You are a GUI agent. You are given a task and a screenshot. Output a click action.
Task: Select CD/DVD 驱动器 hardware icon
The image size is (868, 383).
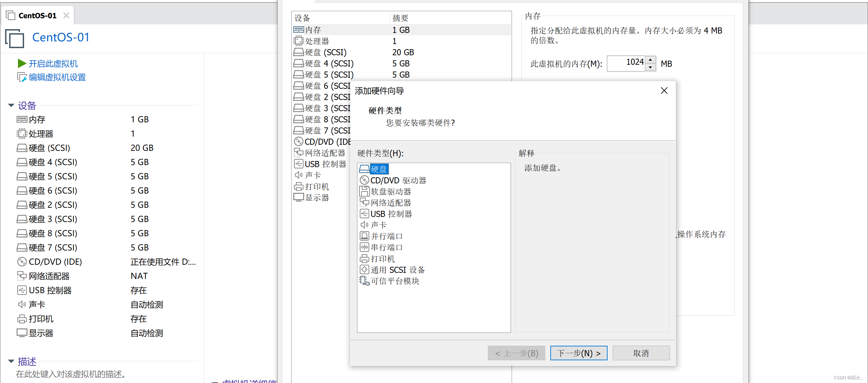(364, 180)
